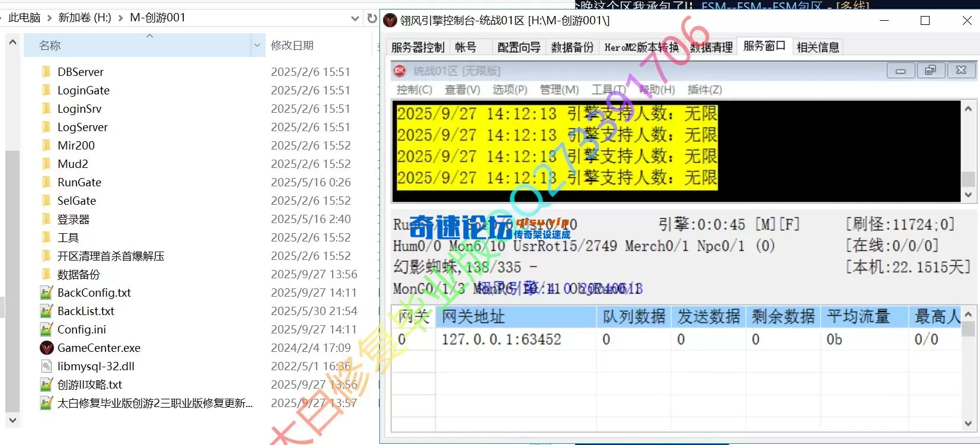
Task: Open the 相关信息 tab
Action: (818, 47)
